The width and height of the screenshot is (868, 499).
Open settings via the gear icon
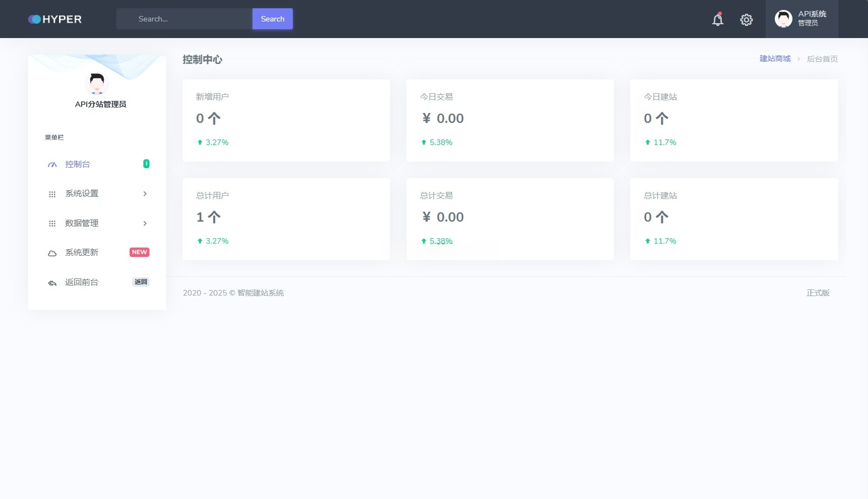pyautogui.click(x=746, y=20)
